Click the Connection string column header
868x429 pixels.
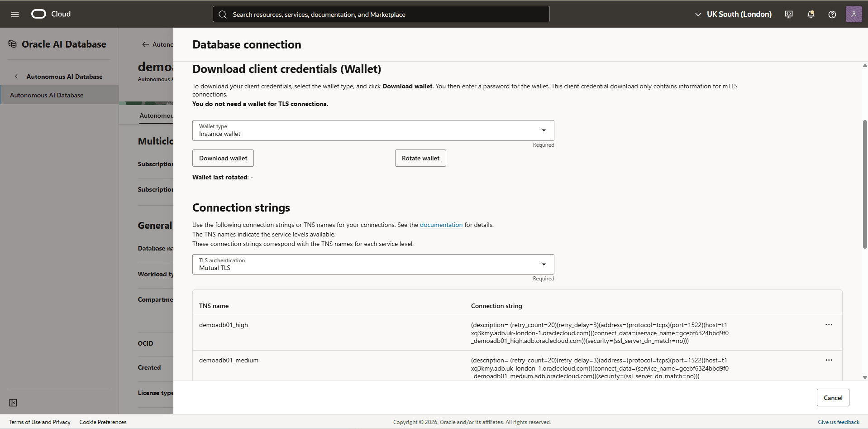tap(496, 306)
